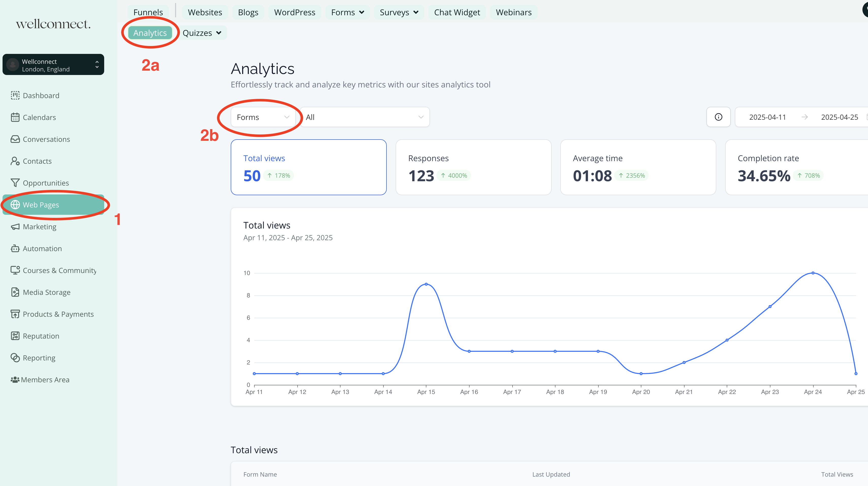Open the Quizzes dropdown menu
Viewport: 868px width, 486px height.
pyautogui.click(x=202, y=33)
